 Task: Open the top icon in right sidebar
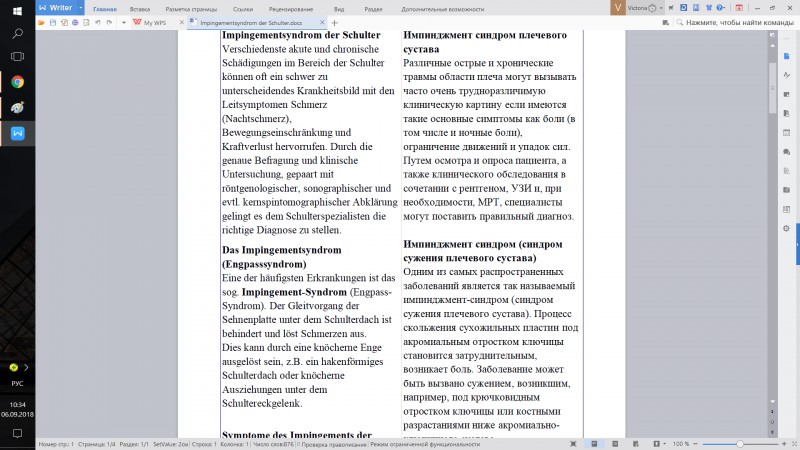(x=786, y=56)
